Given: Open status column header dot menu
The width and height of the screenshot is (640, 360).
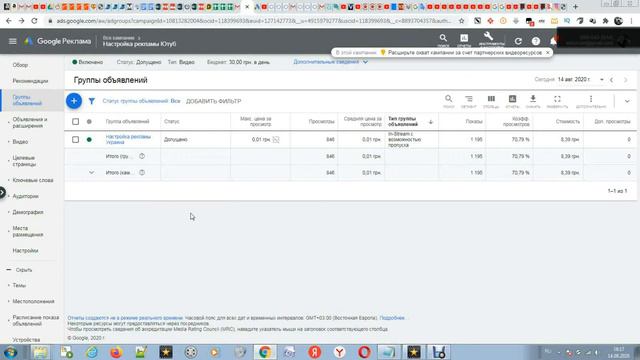Looking at the screenshot, I should coord(89,122).
